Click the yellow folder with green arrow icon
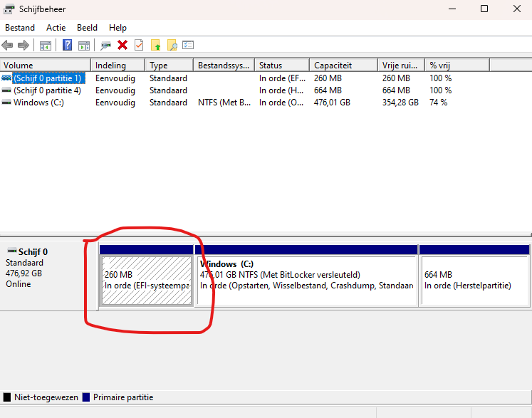532x418 pixels. tap(155, 46)
